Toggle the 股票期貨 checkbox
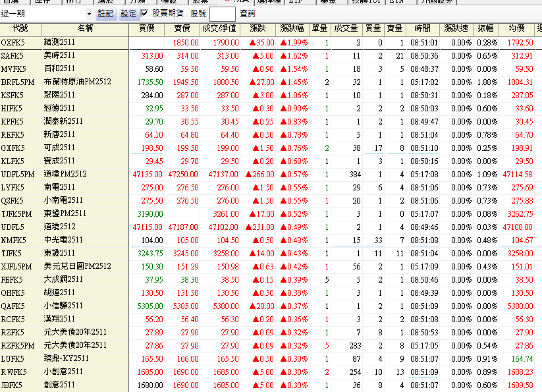This screenshot has height=392, width=542. pos(144,14)
